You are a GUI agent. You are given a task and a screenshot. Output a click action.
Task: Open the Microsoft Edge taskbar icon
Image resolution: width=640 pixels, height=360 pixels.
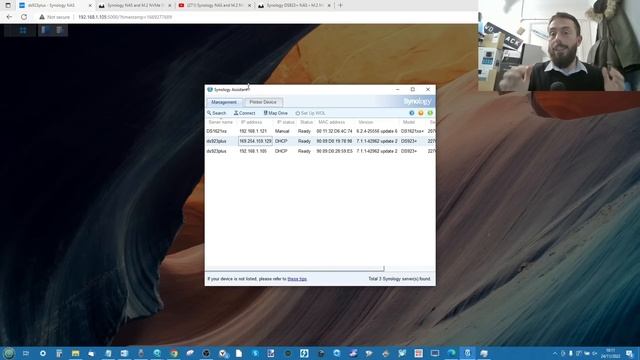point(451,353)
